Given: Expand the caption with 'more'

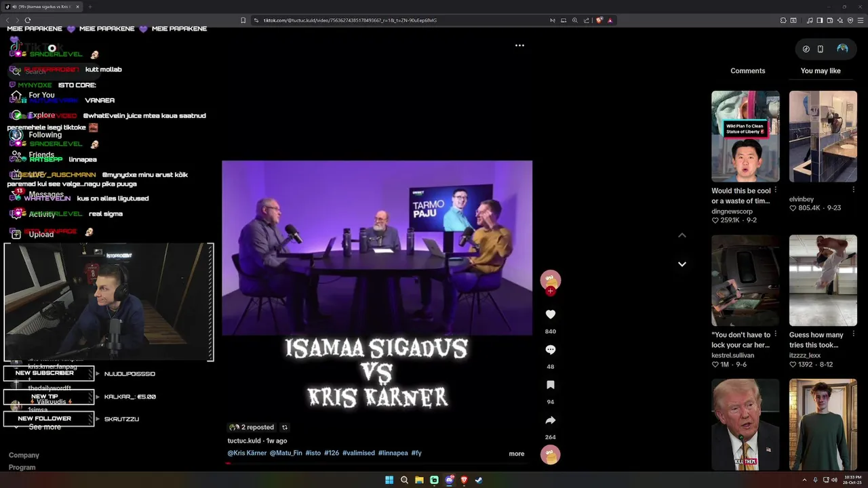Looking at the screenshot, I should click(x=517, y=453).
